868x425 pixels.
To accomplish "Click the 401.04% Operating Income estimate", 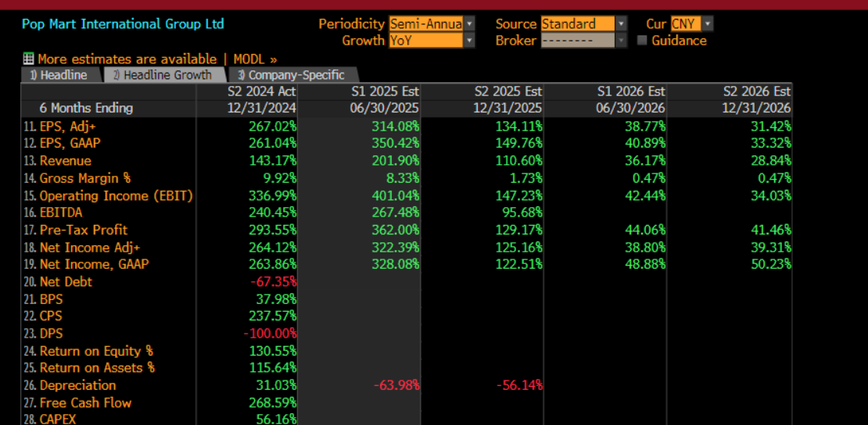I will tap(395, 195).
